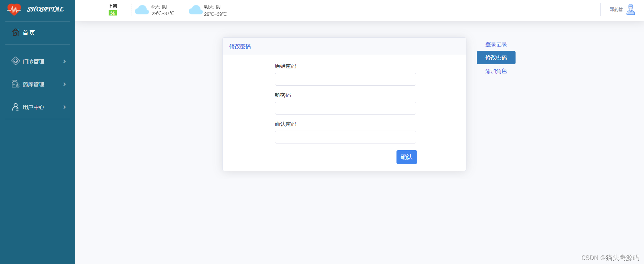Click the SHOSPITAL heart logo icon
The image size is (644, 264).
14,9
